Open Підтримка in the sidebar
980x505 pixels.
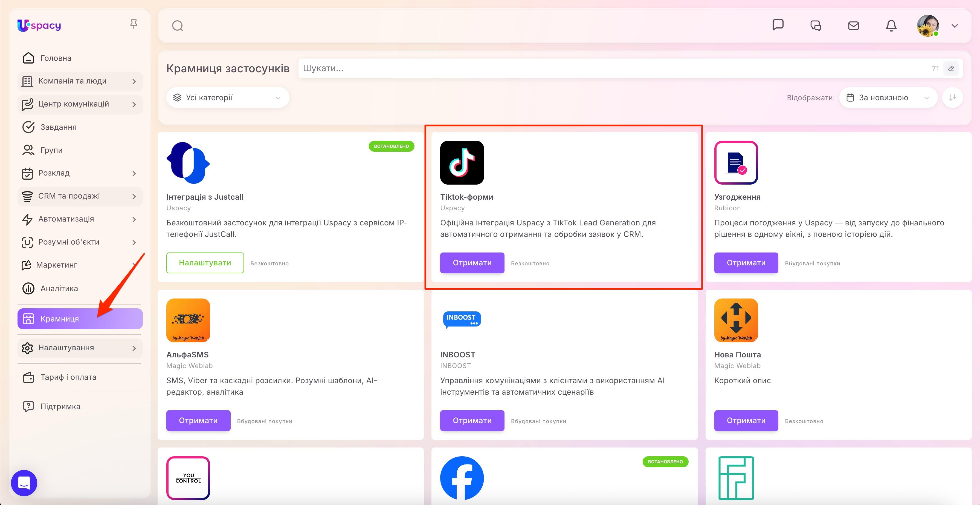point(80,406)
